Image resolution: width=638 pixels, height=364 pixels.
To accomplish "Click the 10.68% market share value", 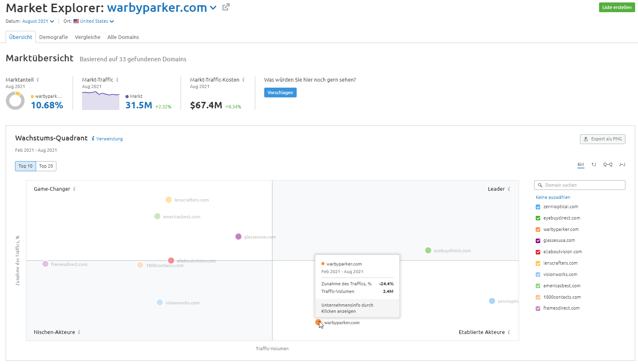I will (x=47, y=106).
